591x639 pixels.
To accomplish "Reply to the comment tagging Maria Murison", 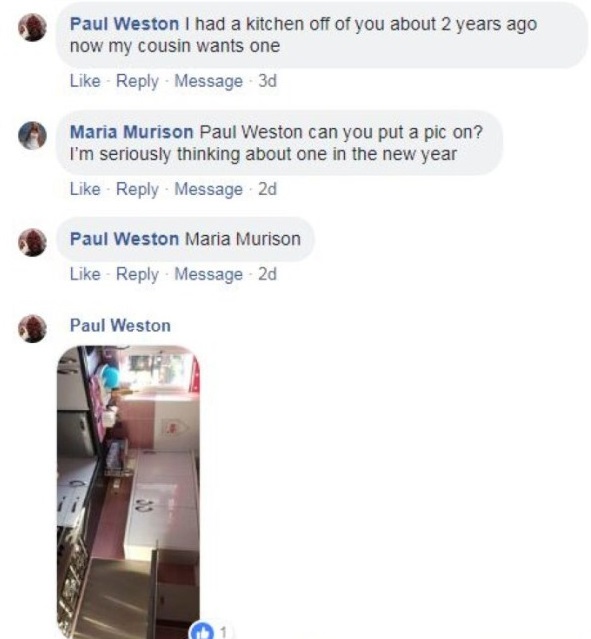I will tap(137, 274).
